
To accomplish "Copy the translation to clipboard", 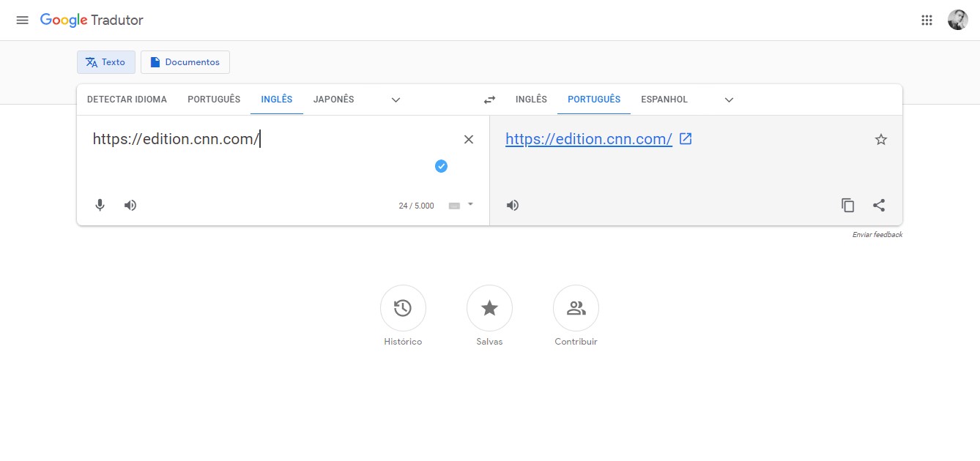I will [x=847, y=205].
